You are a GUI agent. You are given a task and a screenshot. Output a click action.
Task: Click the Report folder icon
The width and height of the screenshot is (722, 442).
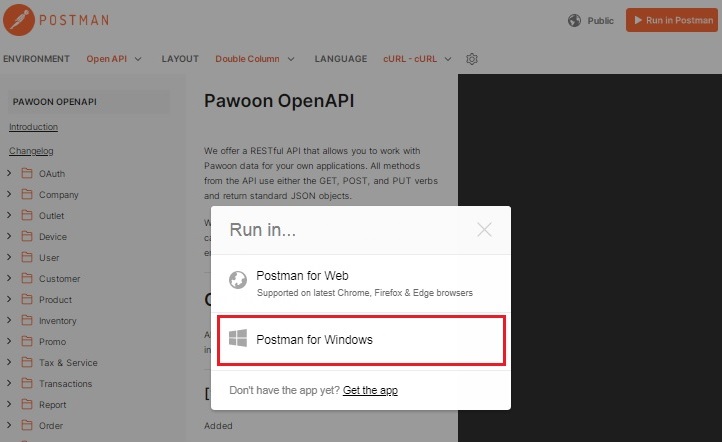tap(27, 404)
